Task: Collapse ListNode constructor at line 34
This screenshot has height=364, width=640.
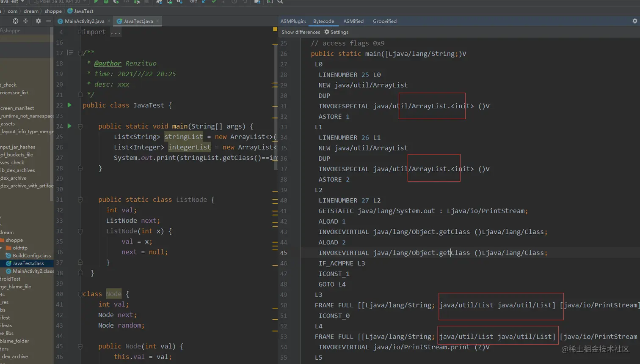Action: tap(80, 231)
